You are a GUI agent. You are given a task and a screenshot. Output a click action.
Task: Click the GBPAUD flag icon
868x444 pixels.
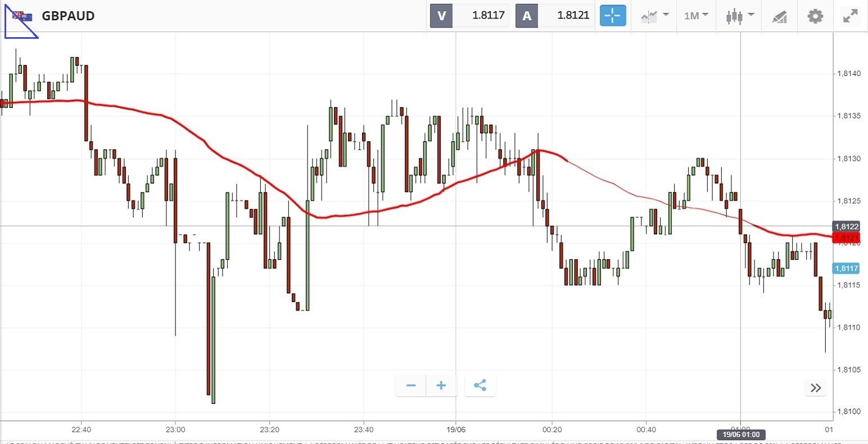click(22, 16)
